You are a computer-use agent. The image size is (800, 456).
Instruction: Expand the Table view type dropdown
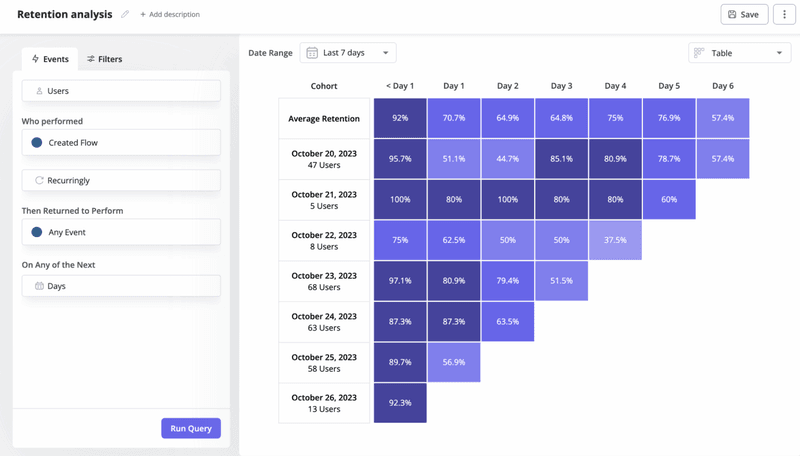point(740,53)
